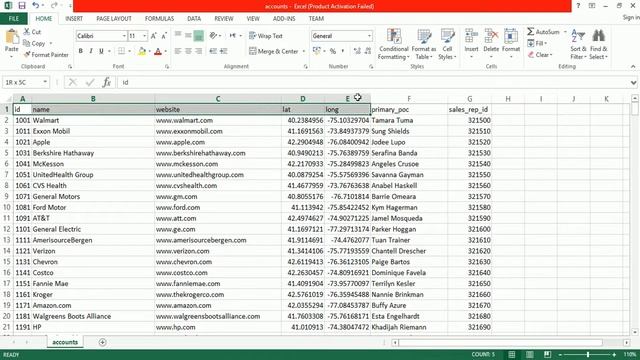This screenshot has width=640, height=360.
Task: Click the Borders icon
Action: point(121,51)
